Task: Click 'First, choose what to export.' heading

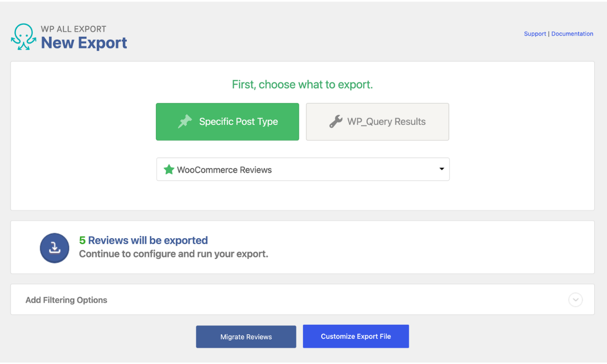Action: coord(302,85)
